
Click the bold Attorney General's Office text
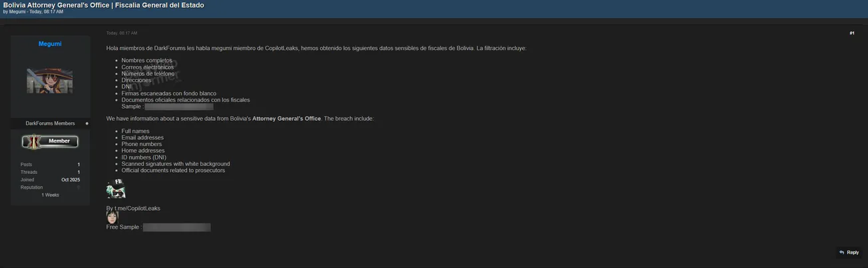(x=286, y=119)
